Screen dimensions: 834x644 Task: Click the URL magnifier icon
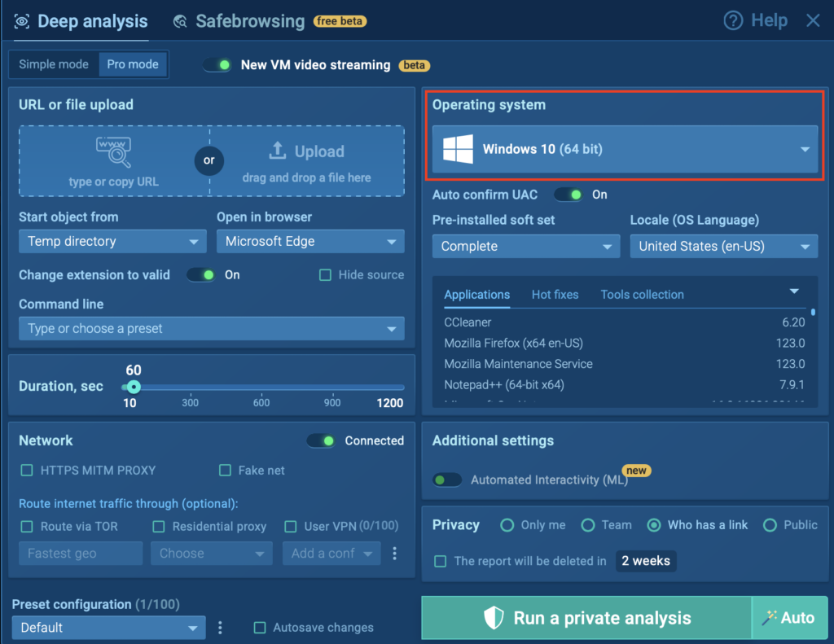(113, 151)
